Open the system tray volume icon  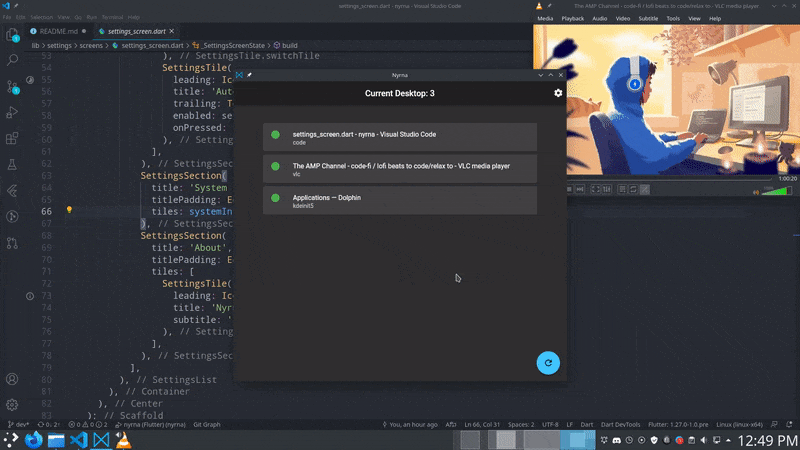click(704, 440)
